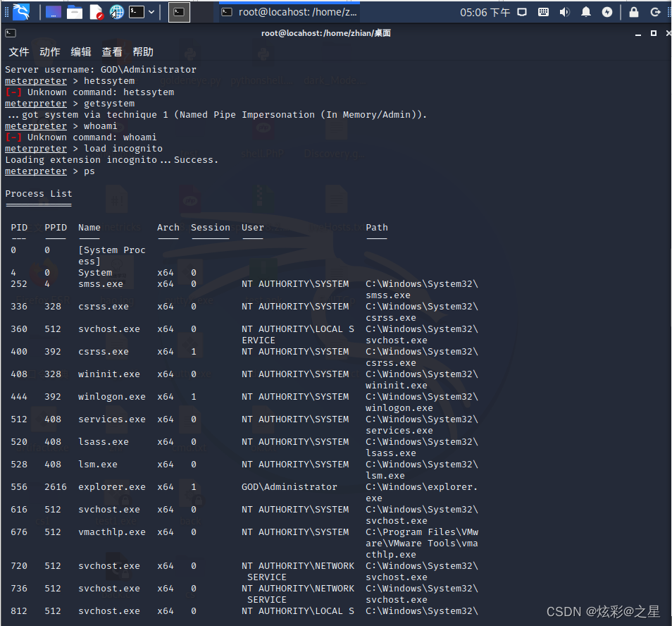Click the 'PID' column header
672x626 pixels.
pyautogui.click(x=19, y=227)
